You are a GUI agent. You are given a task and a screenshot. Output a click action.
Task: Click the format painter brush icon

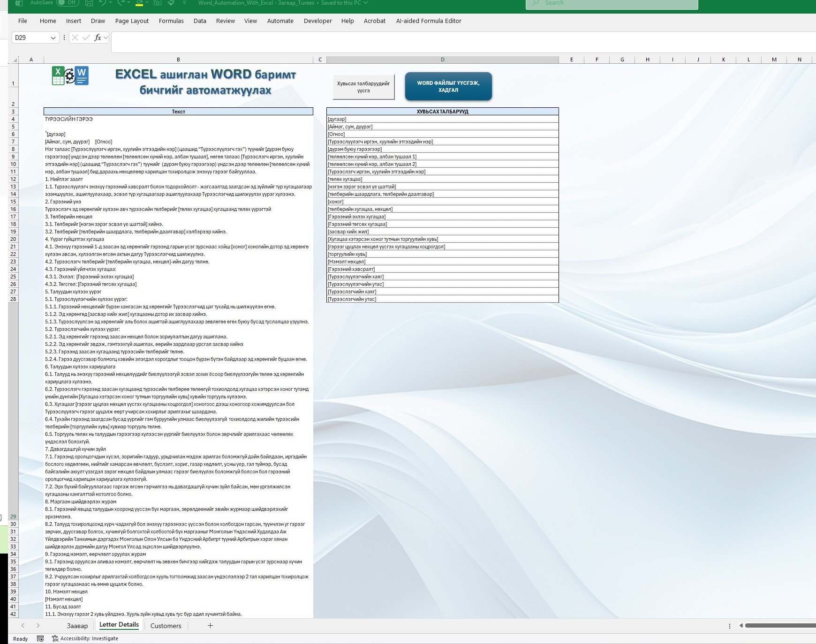(171, 3)
